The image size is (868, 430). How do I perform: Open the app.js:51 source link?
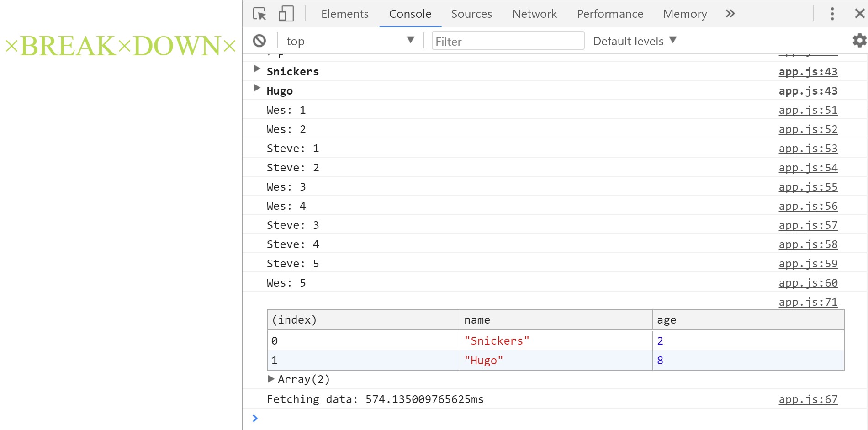808,110
